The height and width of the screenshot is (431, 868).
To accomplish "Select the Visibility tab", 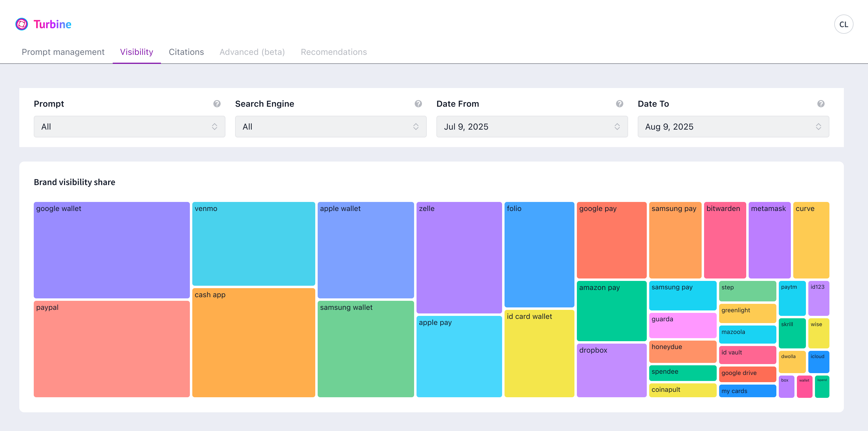I will (137, 52).
